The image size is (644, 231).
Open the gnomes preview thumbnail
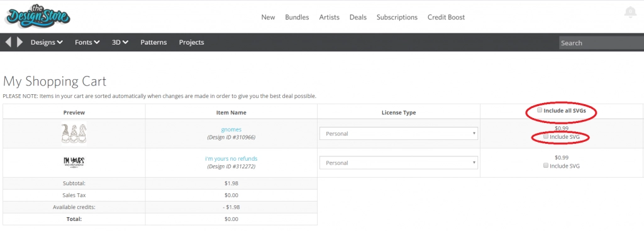click(74, 134)
